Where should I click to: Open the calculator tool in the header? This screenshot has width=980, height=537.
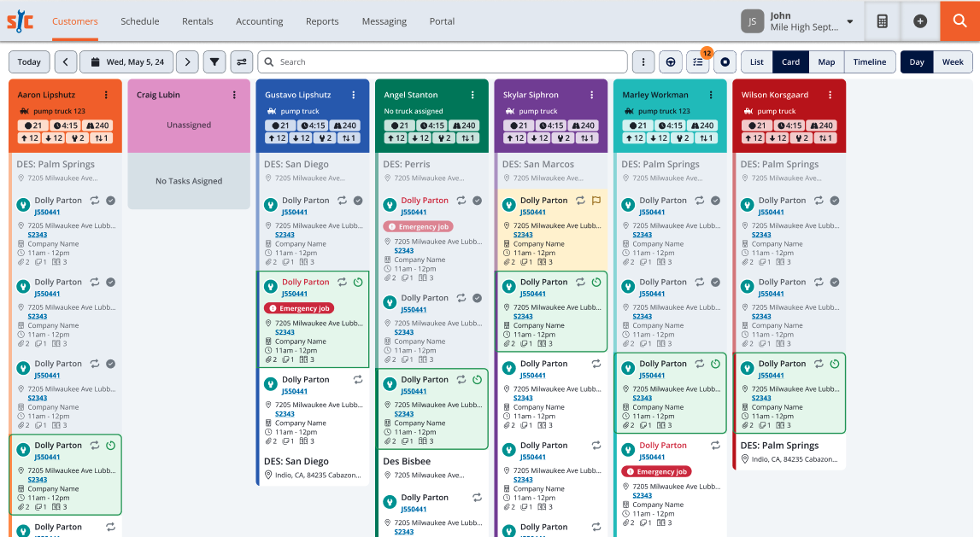pos(882,21)
